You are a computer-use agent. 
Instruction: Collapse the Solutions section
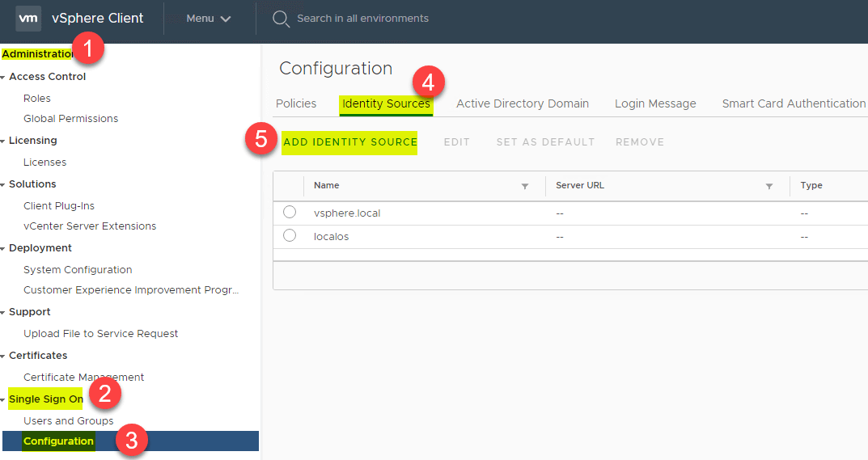click(x=2, y=185)
